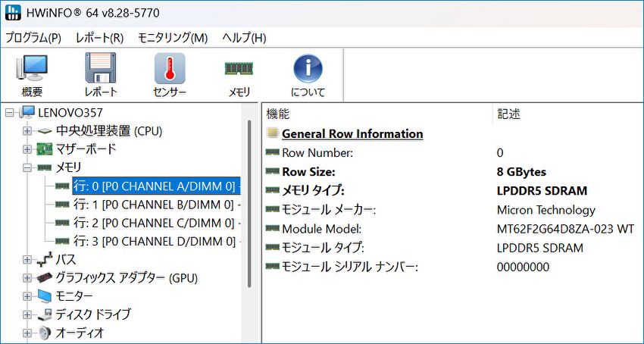Expand the マザーボード tree node

27,149
